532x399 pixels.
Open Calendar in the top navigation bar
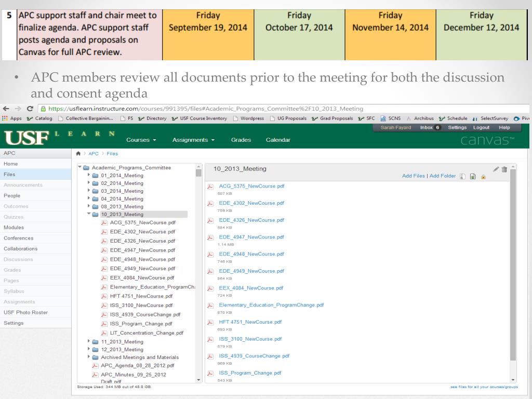[x=278, y=140]
